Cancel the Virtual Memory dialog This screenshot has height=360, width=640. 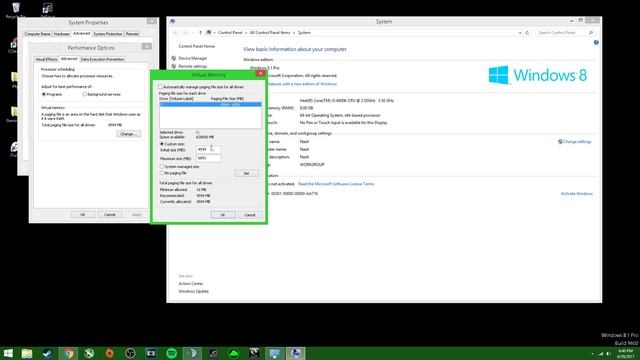[250, 215]
